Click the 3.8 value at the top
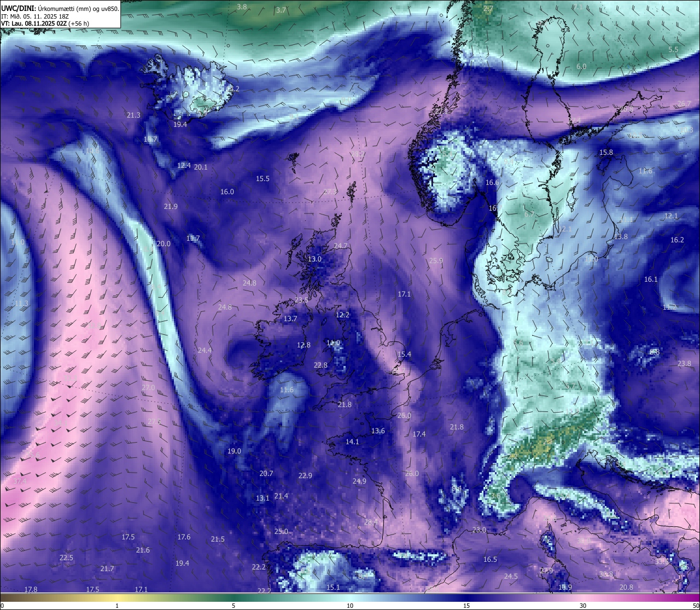 [242, 7]
